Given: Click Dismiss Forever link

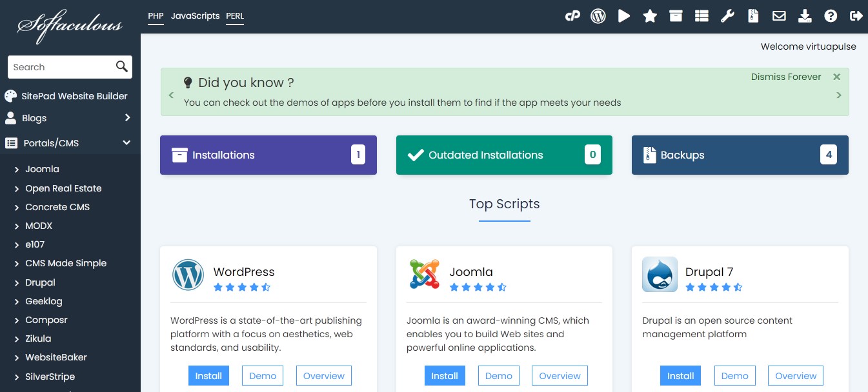Looking at the screenshot, I should (786, 77).
